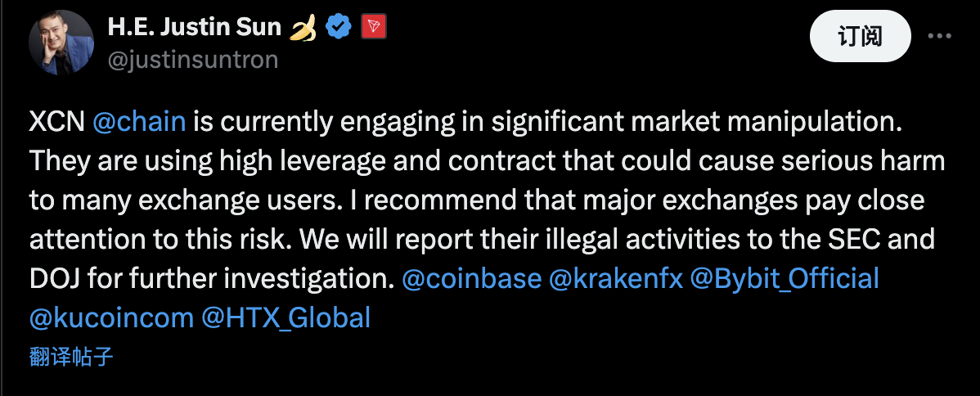Open the H.E. Justin Sun display name
The width and height of the screenshot is (980, 396).
coord(195,28)
